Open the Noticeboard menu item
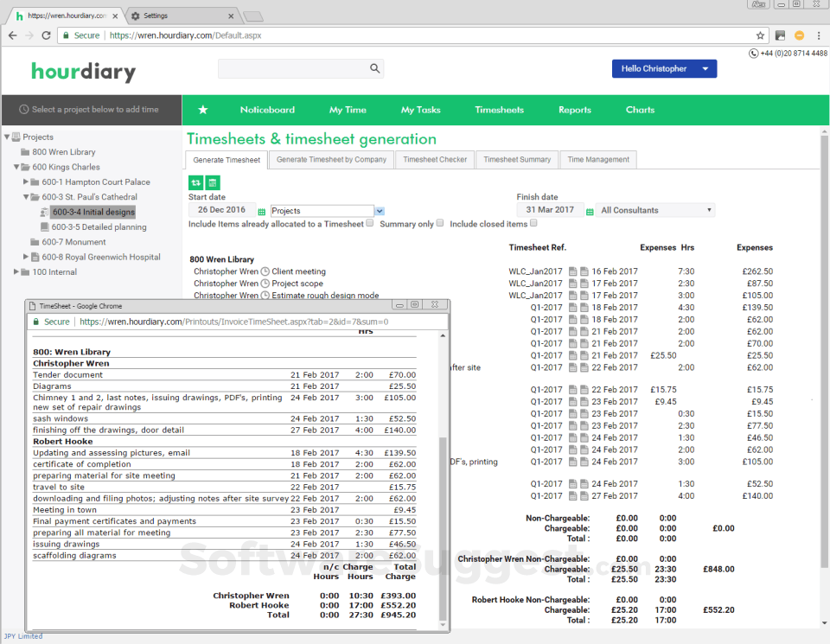 click(267, 110)
